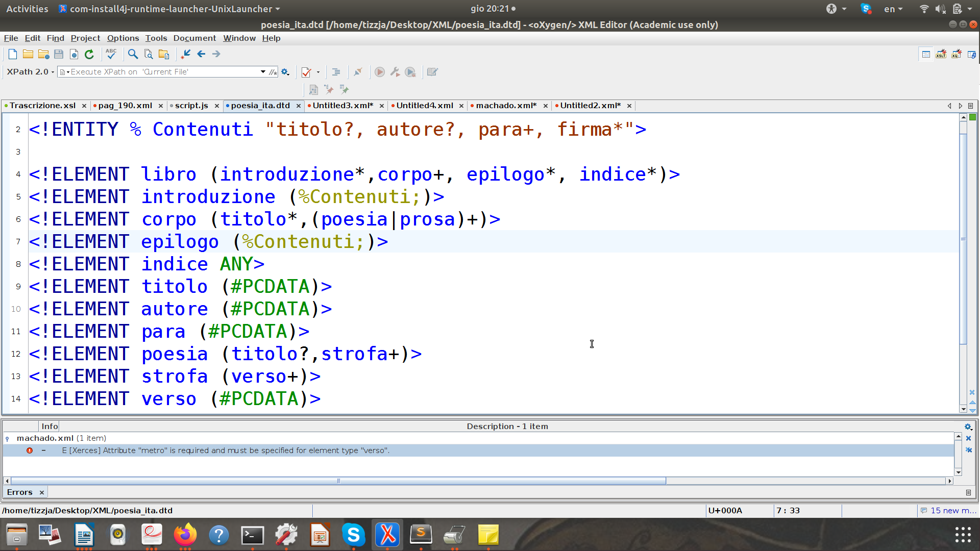Switch to the machado.xml tab
The width and height of the screenshot is (980, 551).
505,106
